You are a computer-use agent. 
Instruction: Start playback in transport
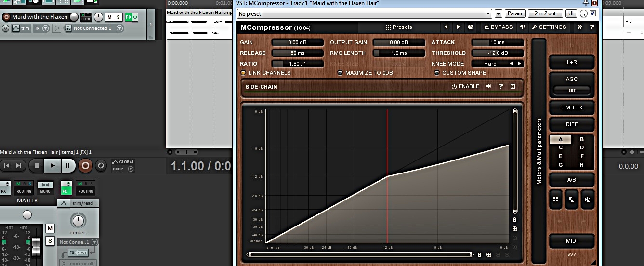[52, 166]
